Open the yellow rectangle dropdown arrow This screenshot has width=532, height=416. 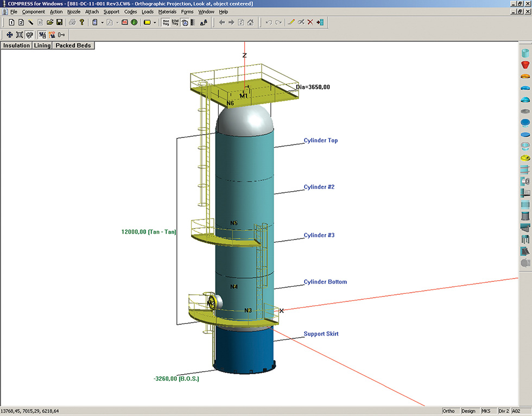tap(155, 23)
